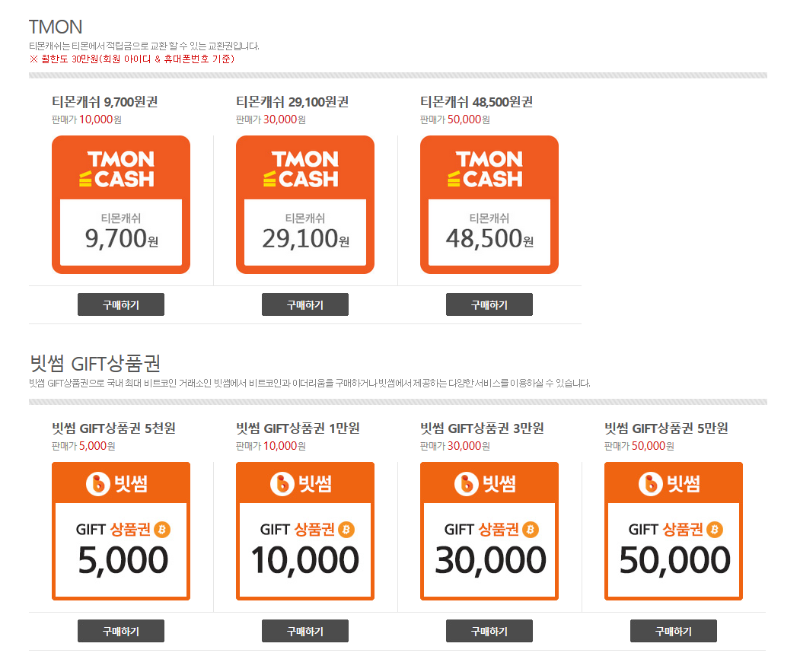The image size is (800, 672).
Task: Open the 빗썸 GIFT상품권 3만원 title link
Action: (482, 428)
